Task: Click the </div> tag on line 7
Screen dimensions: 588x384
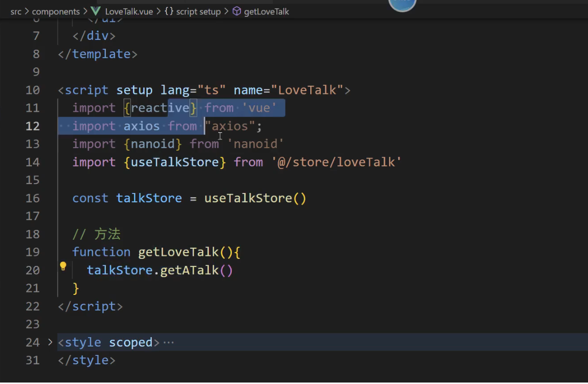Action: [x=94, y=36]
